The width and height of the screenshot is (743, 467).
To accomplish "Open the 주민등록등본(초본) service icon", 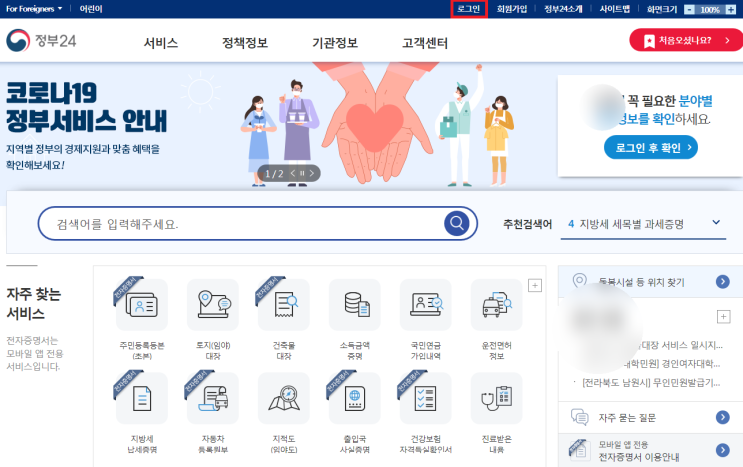I will click(x=142, y=305).
